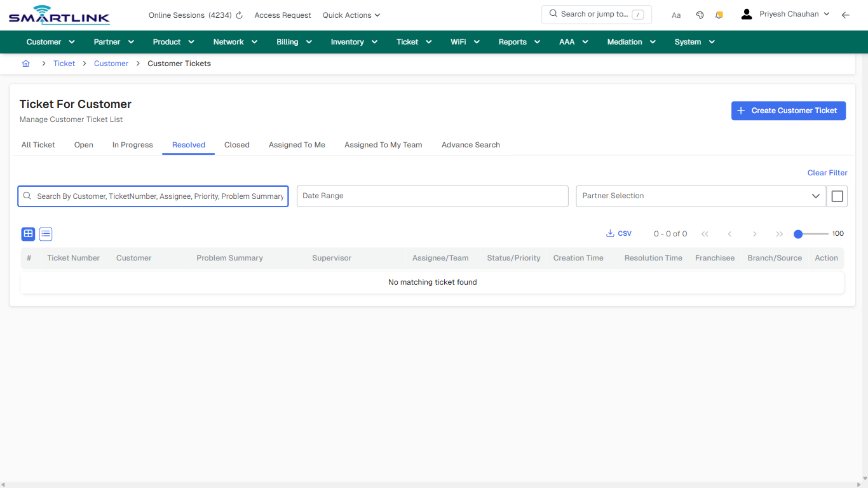Switch to the Closed tickets tab
The height and width of the screenshot is (488, 868).
coord(236,145)
